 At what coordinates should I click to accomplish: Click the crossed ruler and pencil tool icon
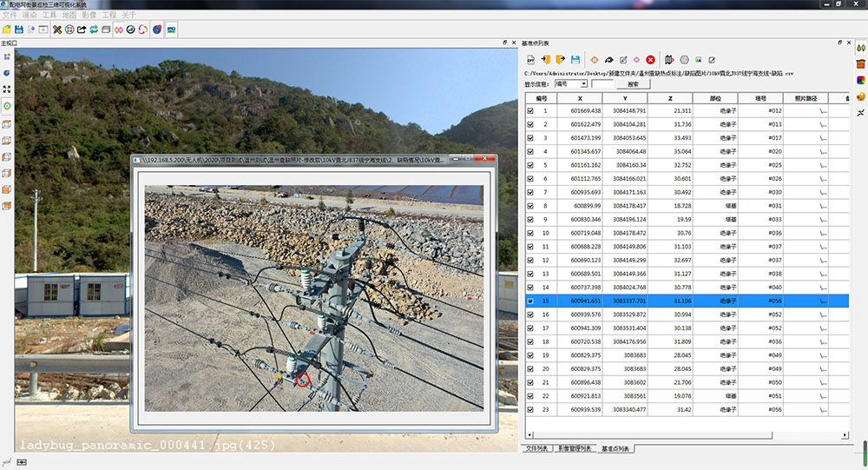(x=57, y=30)
